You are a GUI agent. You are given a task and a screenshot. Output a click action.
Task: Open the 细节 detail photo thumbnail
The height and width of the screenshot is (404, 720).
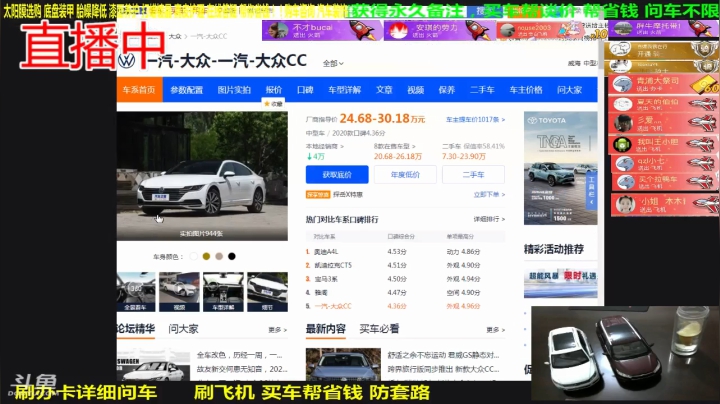[x=267, y=292]
